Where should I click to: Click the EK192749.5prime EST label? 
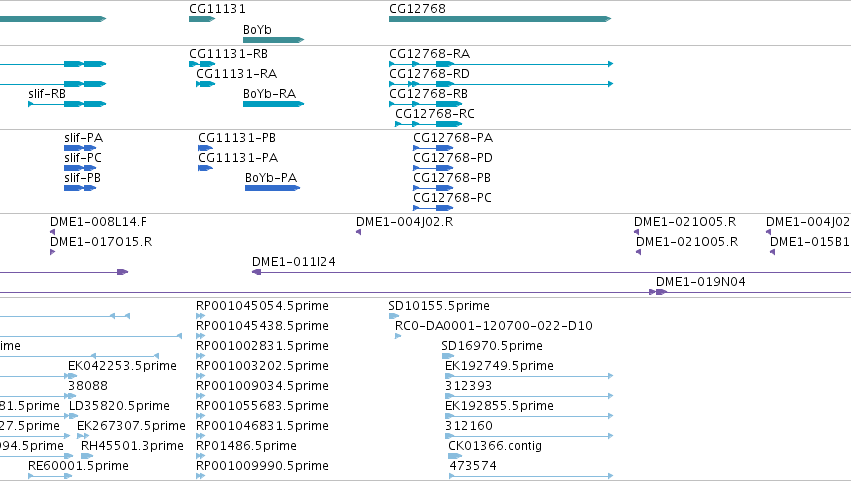click(499, 366)
